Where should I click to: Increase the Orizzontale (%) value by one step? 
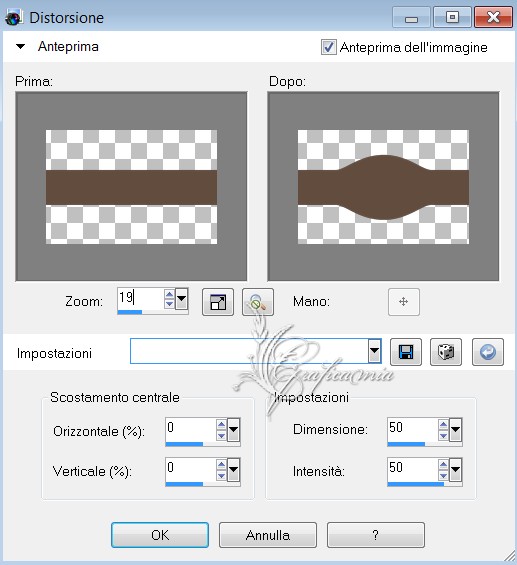[x=221, y=424]
